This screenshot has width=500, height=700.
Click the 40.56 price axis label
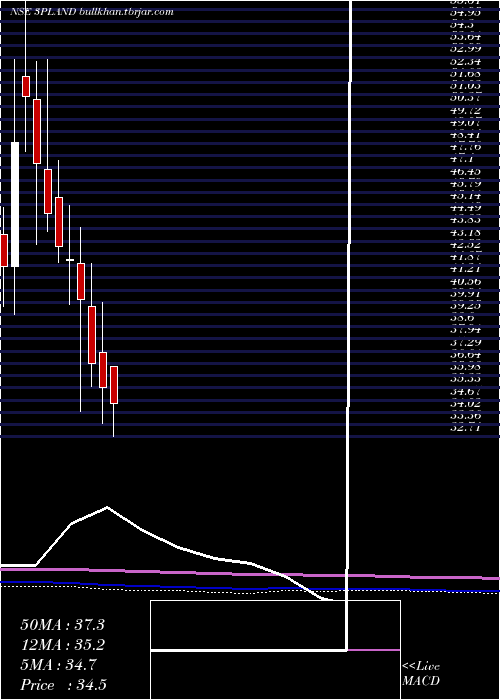point(464,281)
